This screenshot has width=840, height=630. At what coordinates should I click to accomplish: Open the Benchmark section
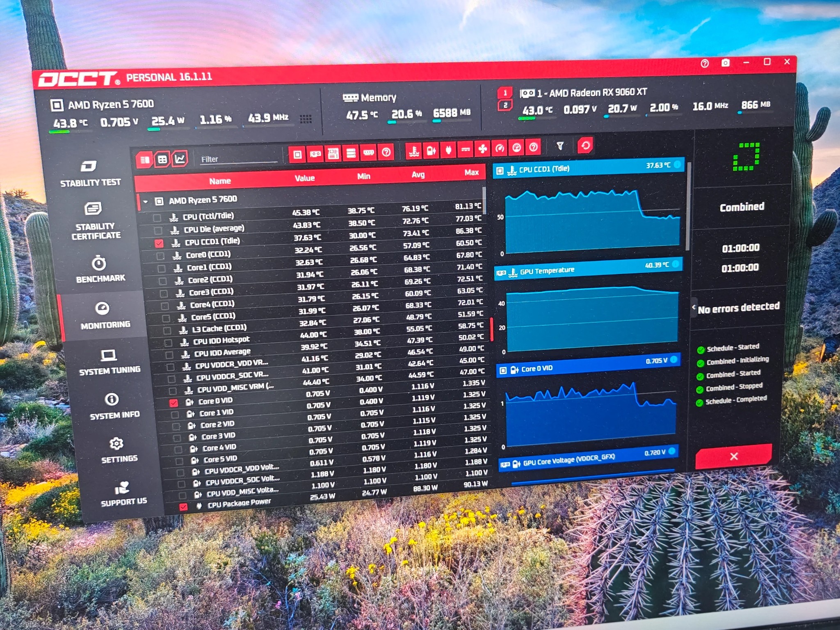100,269
